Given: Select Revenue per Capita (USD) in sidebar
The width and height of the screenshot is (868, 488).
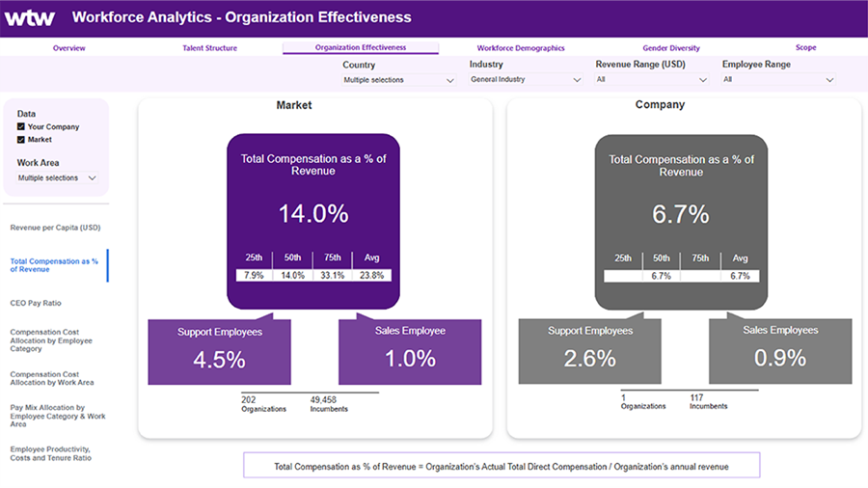Looking at the screenshot, I should 55,228.
